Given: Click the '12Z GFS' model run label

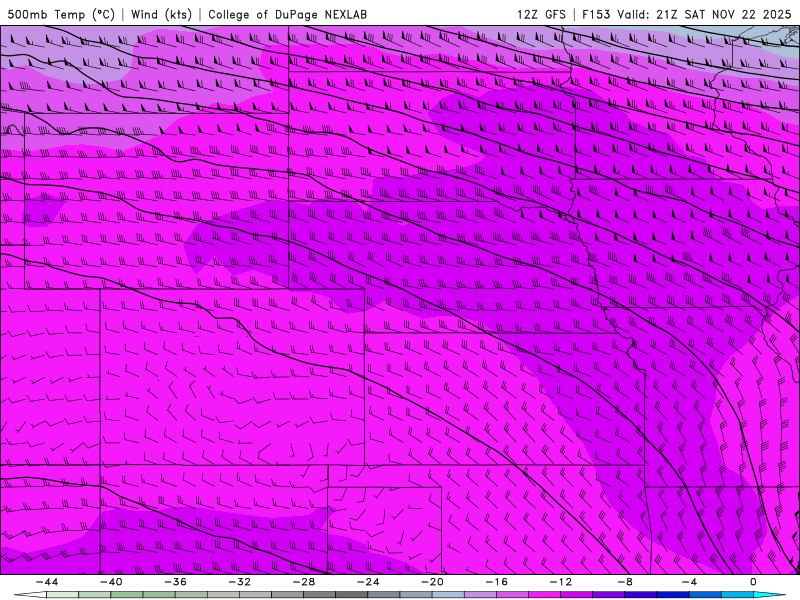Looking at the screenshot, I should [541, 14].
